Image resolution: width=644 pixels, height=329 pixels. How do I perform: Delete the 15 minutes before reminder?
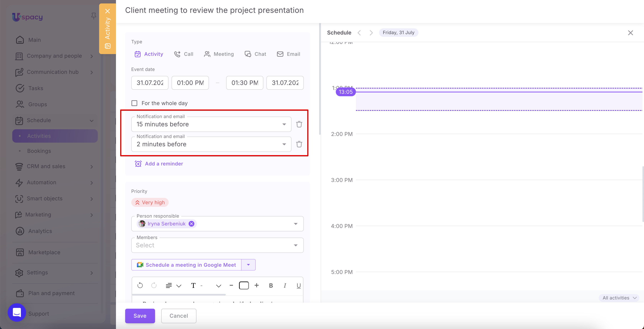pos(299,124)
